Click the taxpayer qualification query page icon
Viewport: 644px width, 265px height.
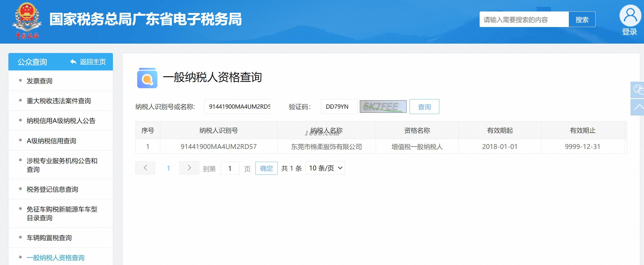coord(147,78)
